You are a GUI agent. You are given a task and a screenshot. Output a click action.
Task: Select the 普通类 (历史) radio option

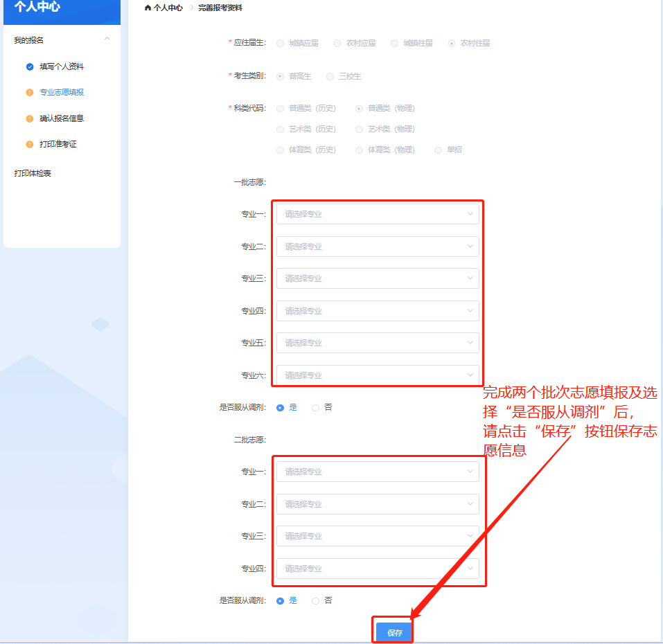pyautogui.click(x=280, y=109)
